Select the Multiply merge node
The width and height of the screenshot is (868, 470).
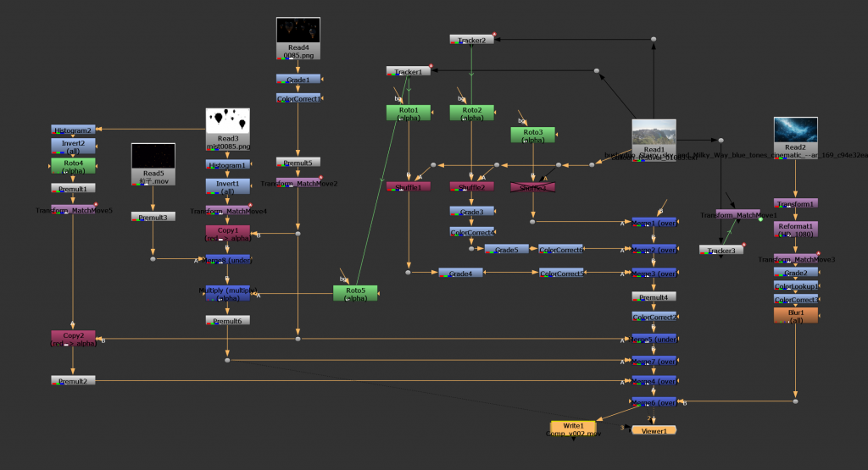click(x=227, y=292)
